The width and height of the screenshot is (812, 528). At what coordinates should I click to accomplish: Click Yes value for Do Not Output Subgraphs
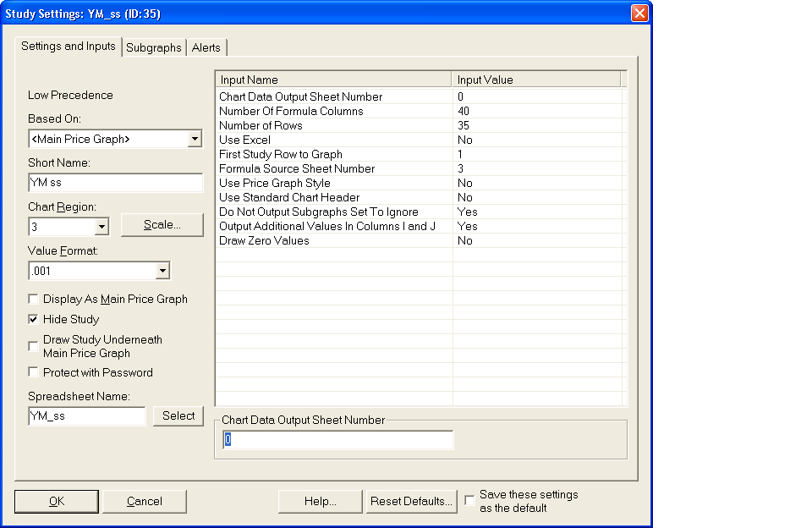(x=467, y=212)
